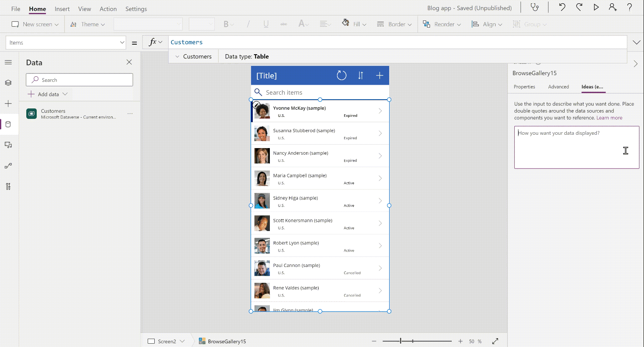Open the Action menu
The height and width of the screenshot is (347, 644).
(108, 8)
